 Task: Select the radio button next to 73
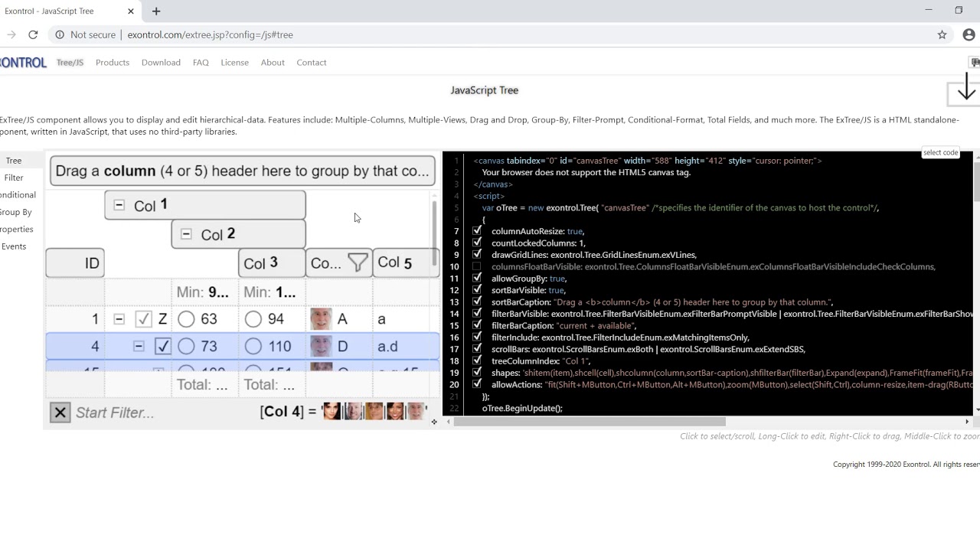point(186,346)
